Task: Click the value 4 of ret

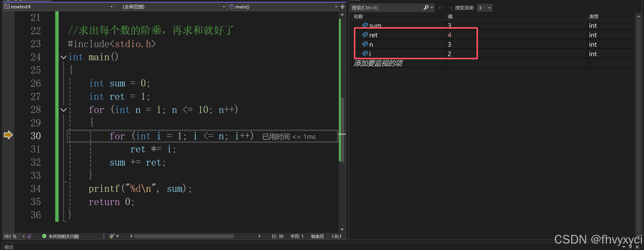Action: pos(449,35)
